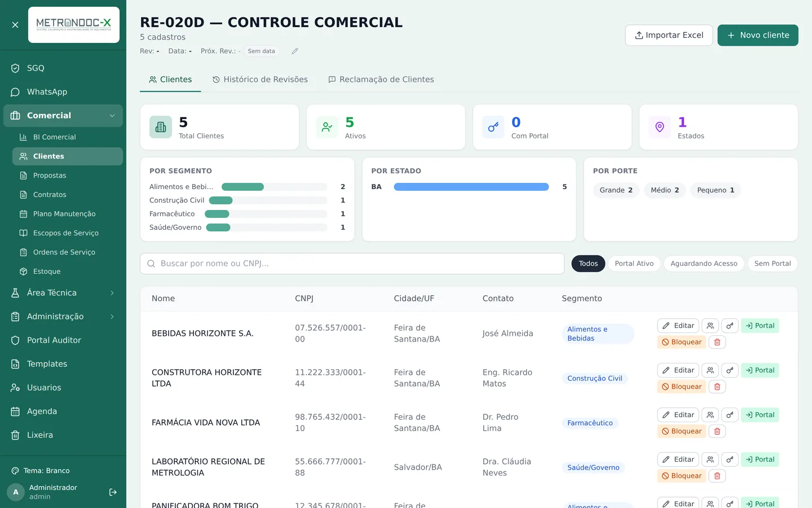Click the Sem data badge
Screen dimensions: 812x508
pos(262,51)
